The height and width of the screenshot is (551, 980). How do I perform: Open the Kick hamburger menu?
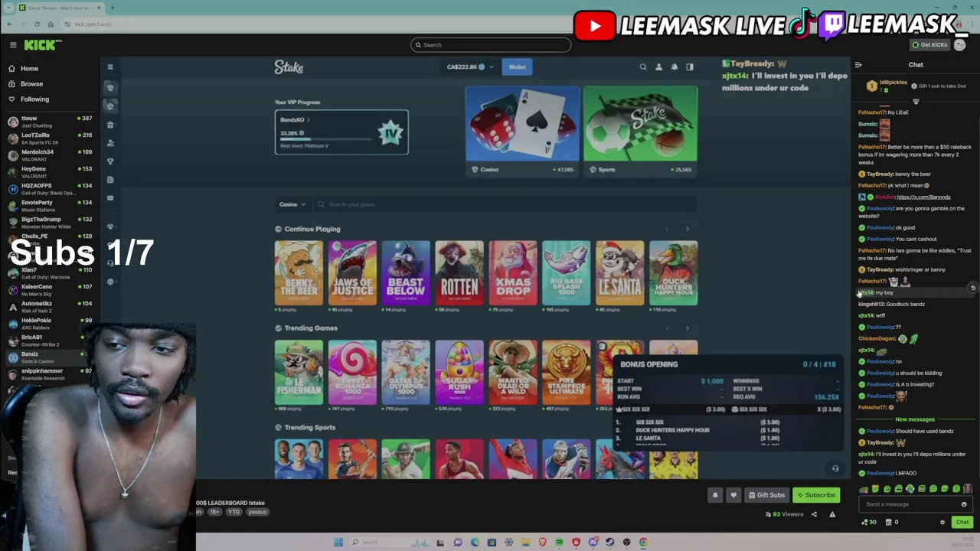pyautogui.click(x=13, y=45)
